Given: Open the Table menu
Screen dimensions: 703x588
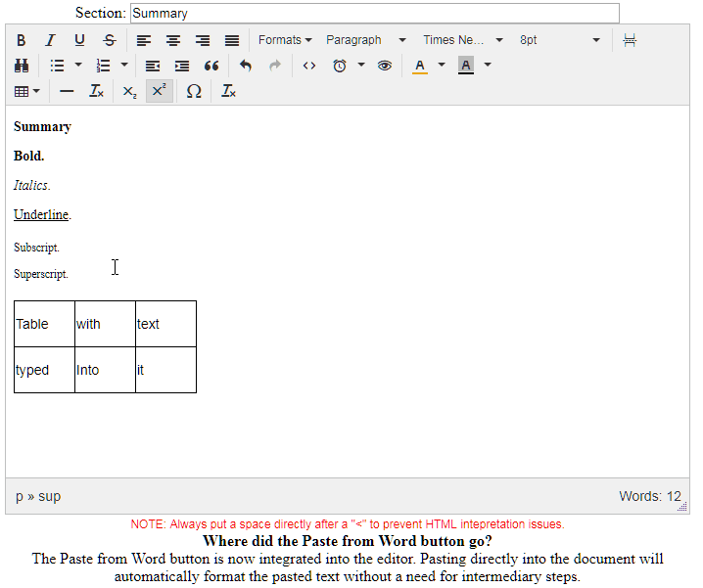Looking at the screenshot, I should (27, 91).
